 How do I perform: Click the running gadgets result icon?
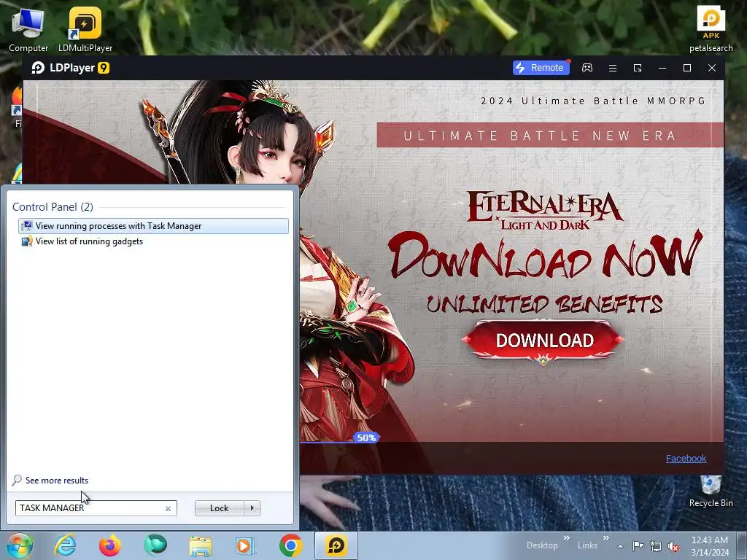[x=27, y=241]
